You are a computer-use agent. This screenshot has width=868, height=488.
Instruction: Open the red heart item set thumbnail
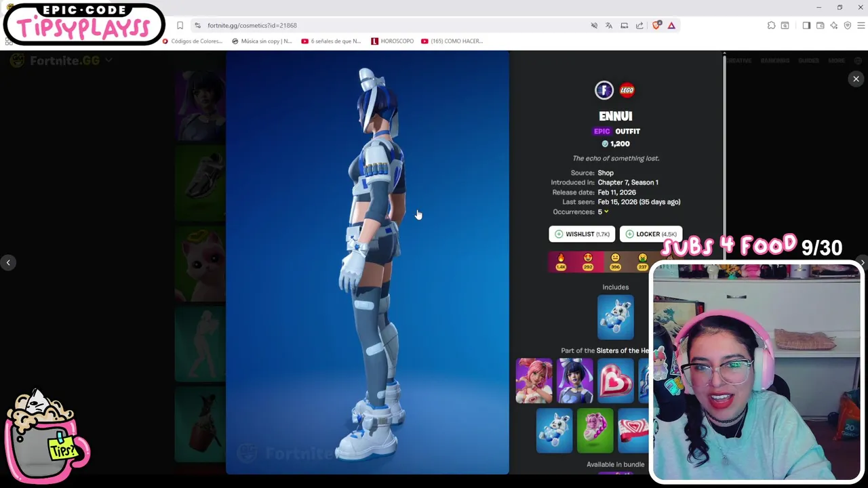(616, 381)
